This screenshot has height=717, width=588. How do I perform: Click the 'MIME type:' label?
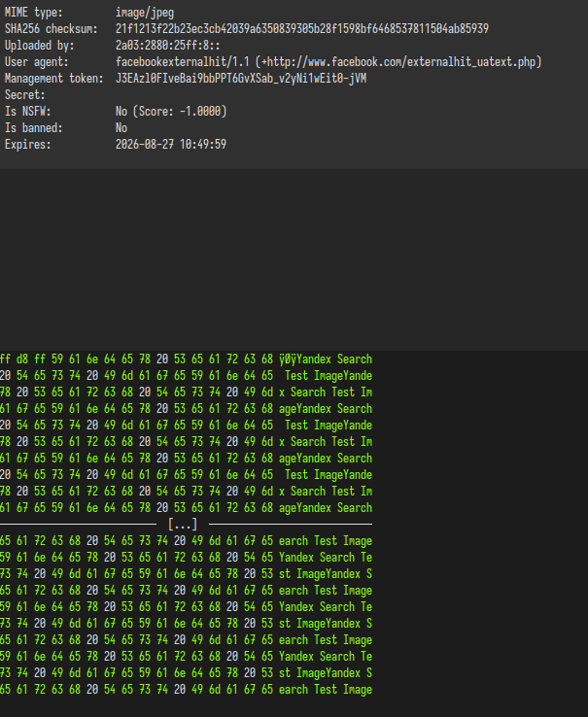click(x=34, y=13)
